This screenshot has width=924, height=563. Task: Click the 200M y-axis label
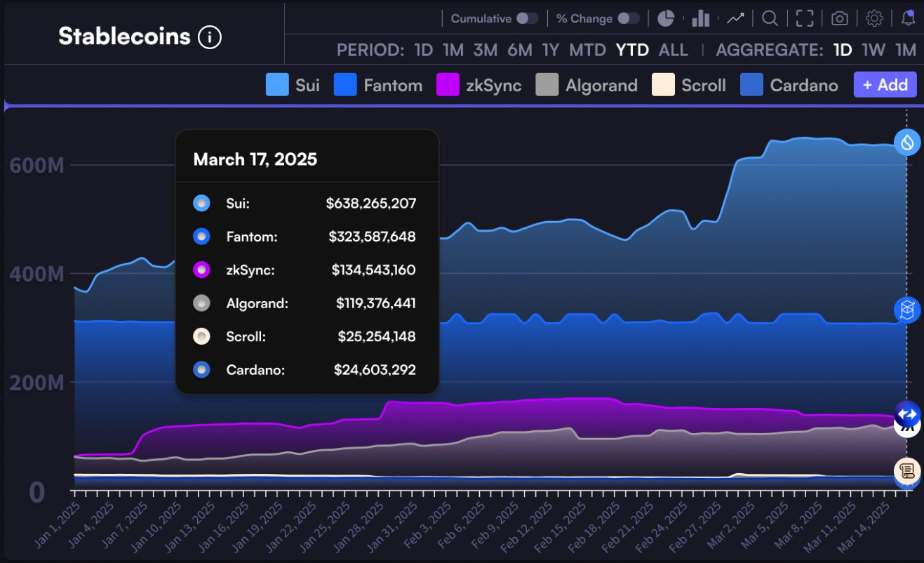(37, 383)
